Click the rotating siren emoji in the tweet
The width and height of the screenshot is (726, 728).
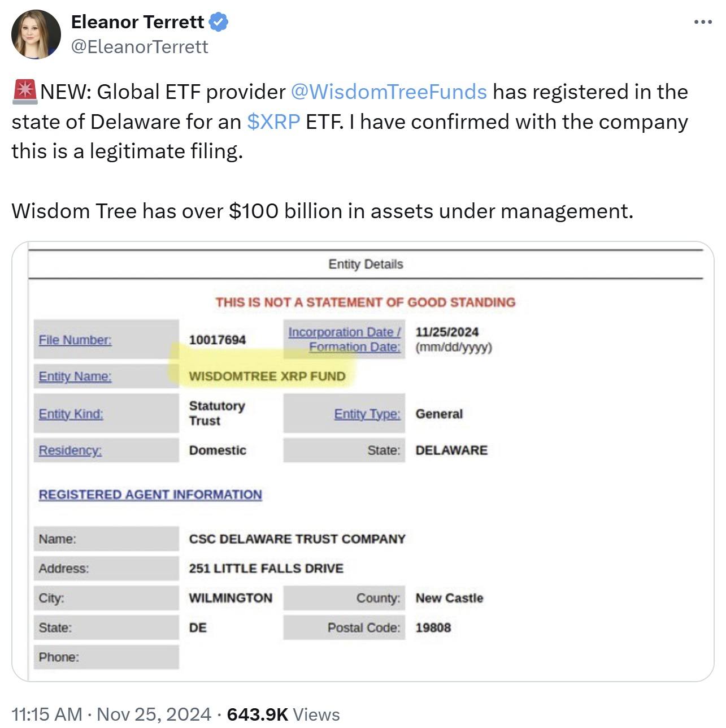click(x=24, y=90)
